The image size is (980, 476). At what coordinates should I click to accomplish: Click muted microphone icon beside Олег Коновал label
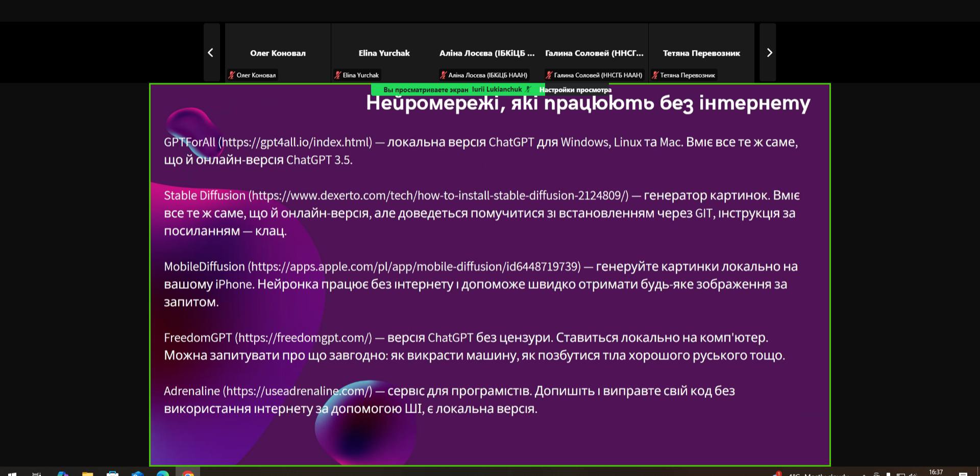[231, 75]
